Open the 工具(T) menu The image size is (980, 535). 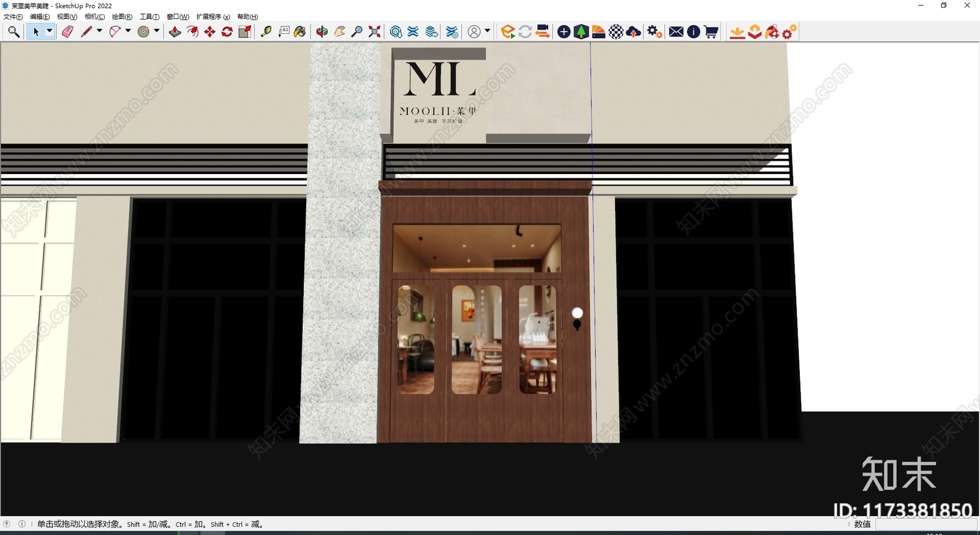pos(149,17)
